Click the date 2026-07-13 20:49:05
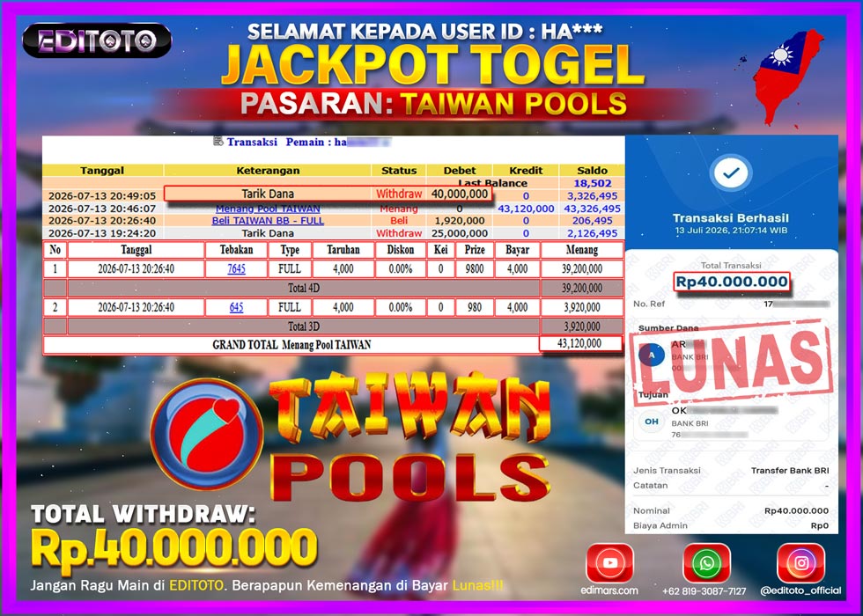Viewport: 863px width, 616px height. 102,195
